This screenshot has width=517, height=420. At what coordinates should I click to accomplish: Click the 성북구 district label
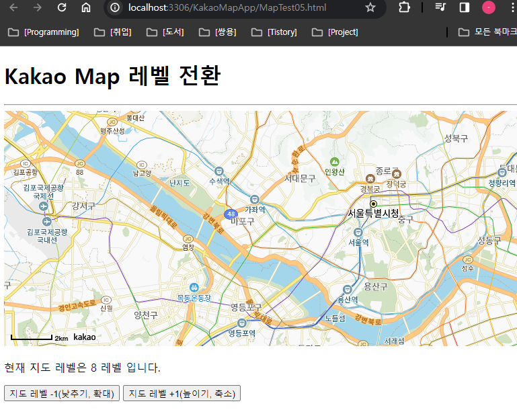pyautogui.click(x=456, y=138)
